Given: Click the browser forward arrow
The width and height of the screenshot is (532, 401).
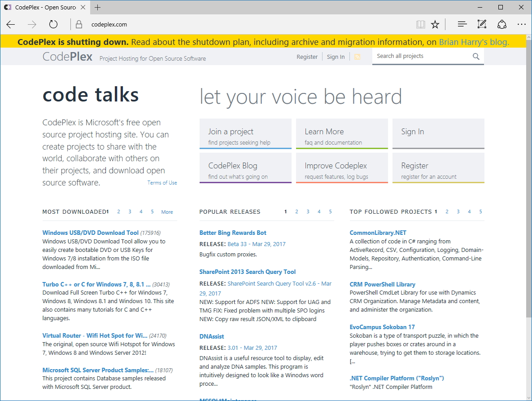Looking at the screenshot, I should pyautogui.click(x=32, y=24).
